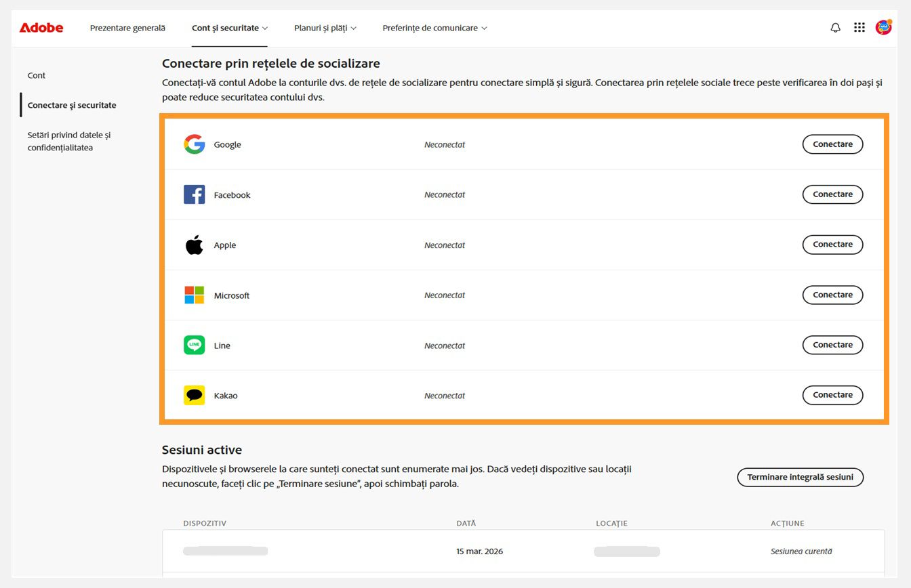Click Conectare prin rețelele de socializare heading
The height and width of the screenshot is (588, 911).
[x=271, y=64]
